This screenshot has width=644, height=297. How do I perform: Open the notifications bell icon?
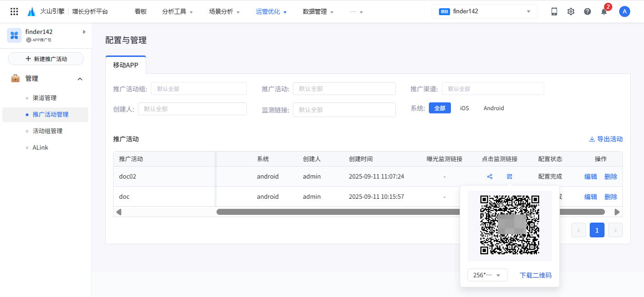(x=604, y=11)
